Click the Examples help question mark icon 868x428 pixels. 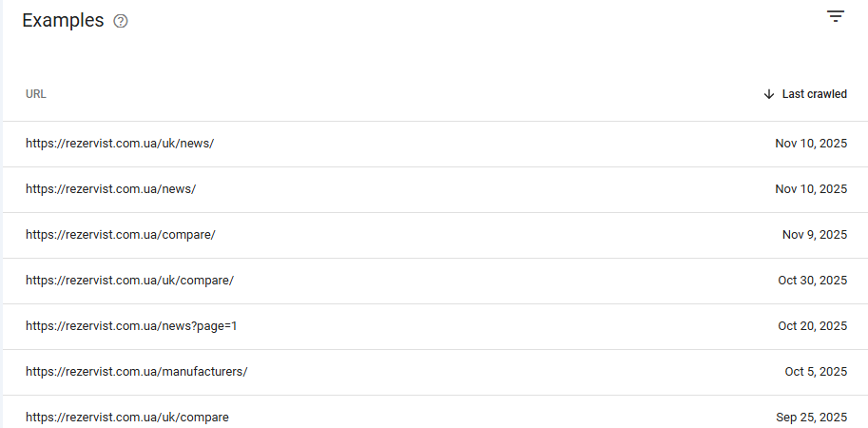(120, 21)
